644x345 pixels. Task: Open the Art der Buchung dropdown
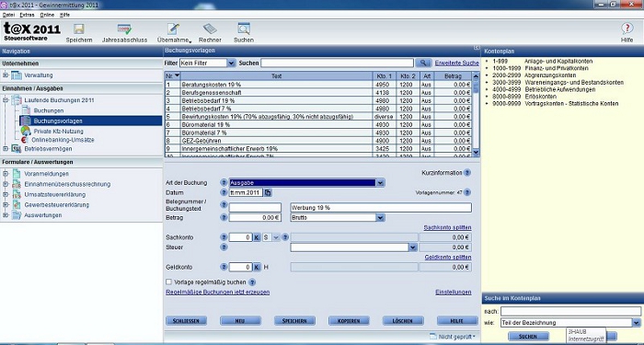pyautogui.click(x=380, y=183)
